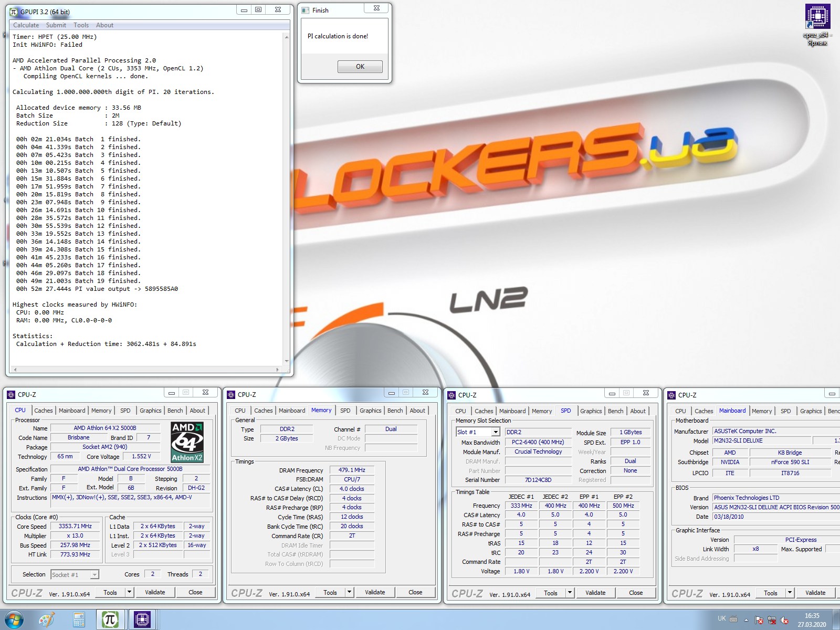Open the muted volume speaker tray icon
This screenshot has width=840, height=630.
click(x=784, y=620)
